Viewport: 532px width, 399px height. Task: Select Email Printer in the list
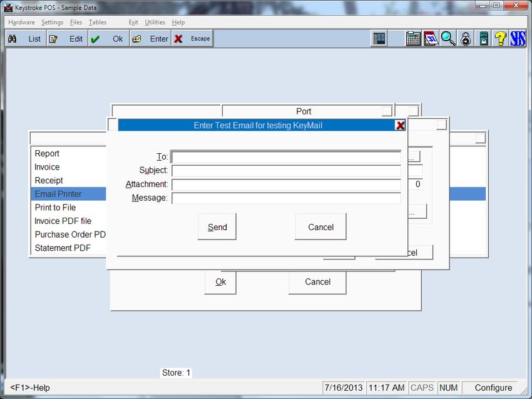(69, 194)
